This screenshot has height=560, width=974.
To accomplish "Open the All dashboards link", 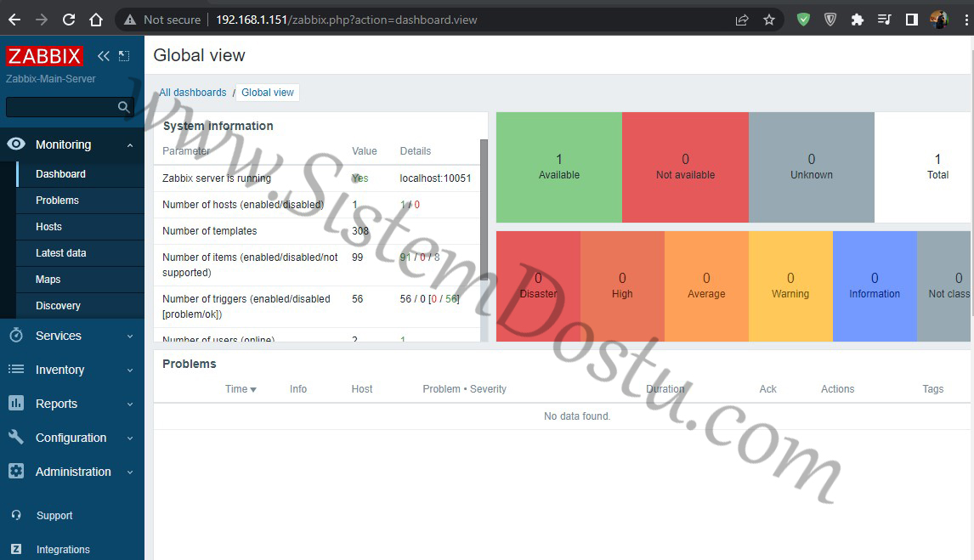I will pos(192,93).
